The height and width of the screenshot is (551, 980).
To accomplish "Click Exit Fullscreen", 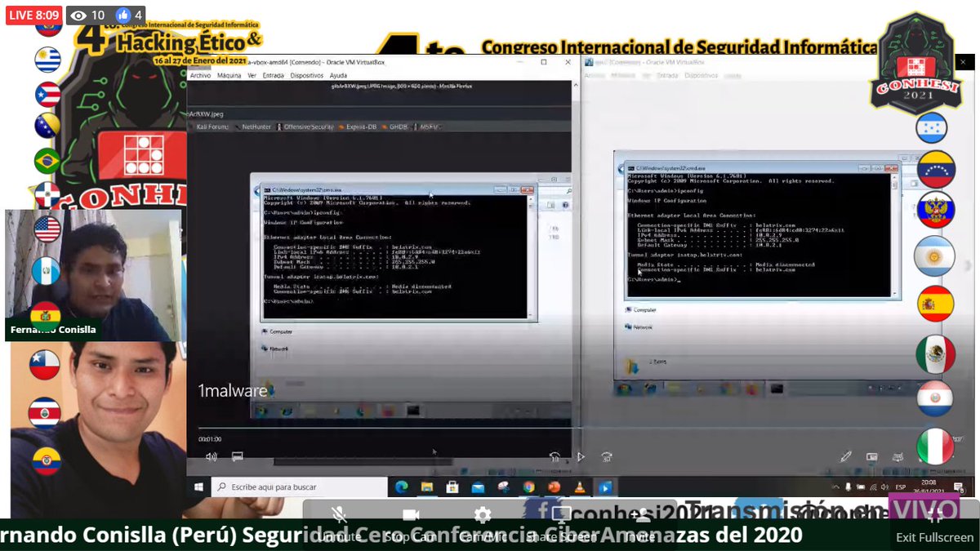I will (935, 525).
